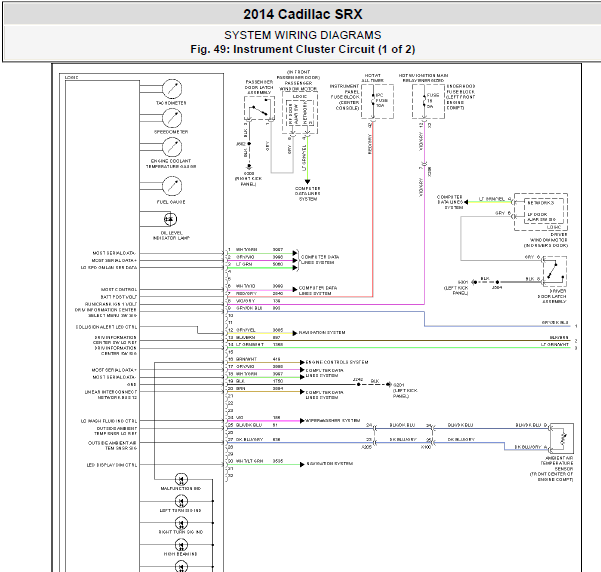
Task: Click the X100 connector label
Action: (x=426, y=447)
